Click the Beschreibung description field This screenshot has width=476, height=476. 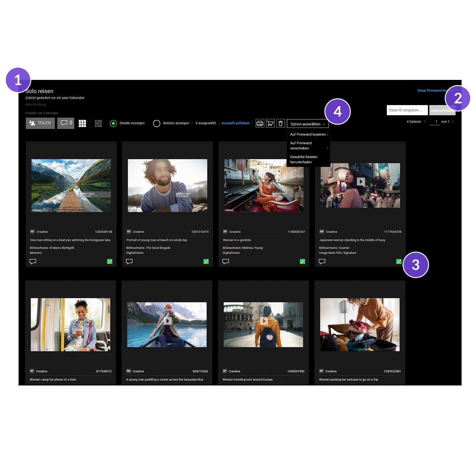36,104
